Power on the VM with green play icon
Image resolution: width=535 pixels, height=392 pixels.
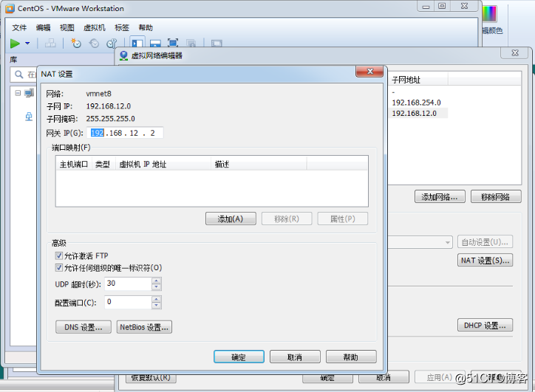[x=15, y=44]
